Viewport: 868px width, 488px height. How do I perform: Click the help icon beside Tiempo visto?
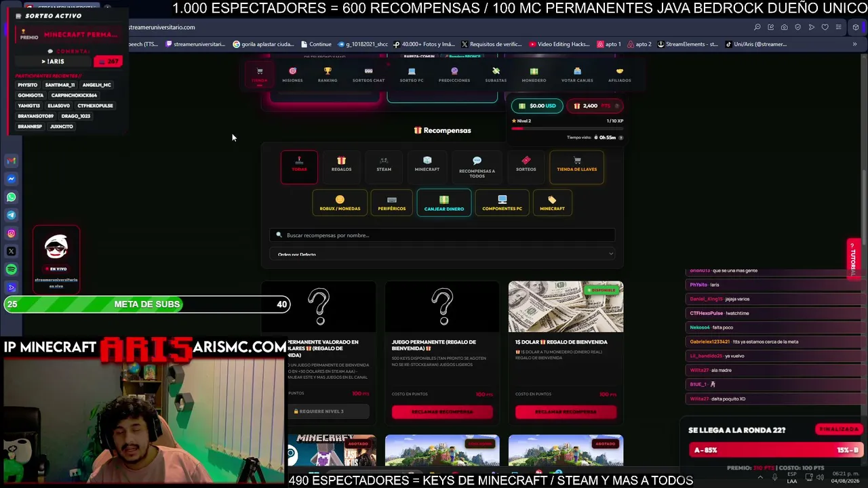[x=620, y=138]
